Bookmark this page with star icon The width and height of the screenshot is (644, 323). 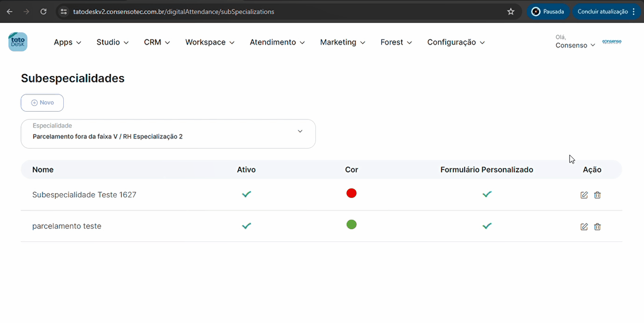tap(511, 12)
